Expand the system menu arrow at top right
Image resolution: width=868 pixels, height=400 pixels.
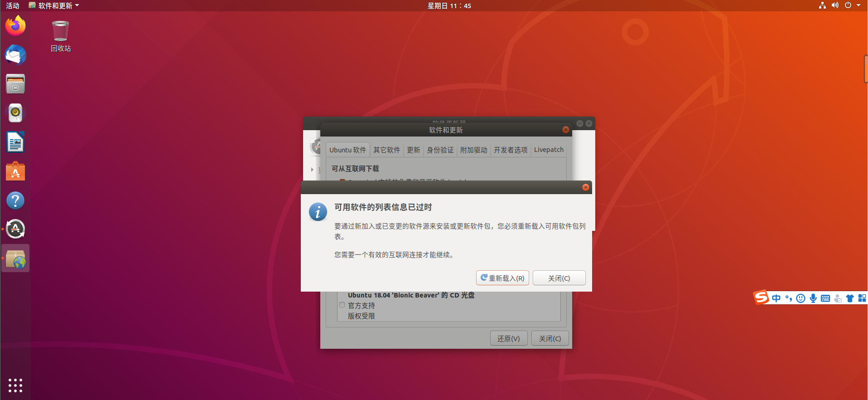858,5
